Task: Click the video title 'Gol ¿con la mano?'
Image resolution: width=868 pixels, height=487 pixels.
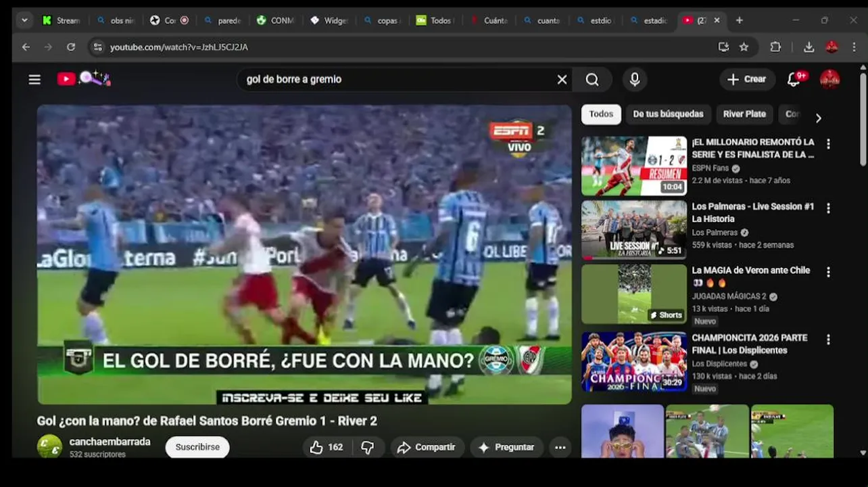Action: pos(207,421)
